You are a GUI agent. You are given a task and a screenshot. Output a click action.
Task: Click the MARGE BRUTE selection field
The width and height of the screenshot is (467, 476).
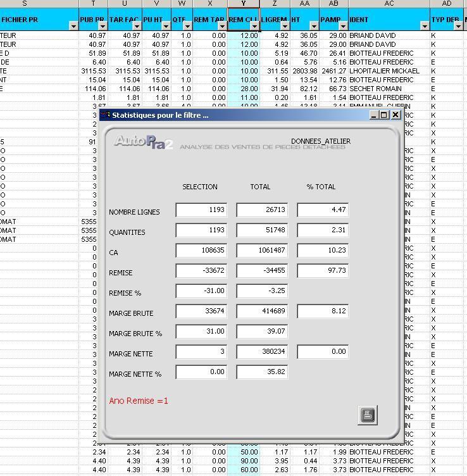point(201,311)
